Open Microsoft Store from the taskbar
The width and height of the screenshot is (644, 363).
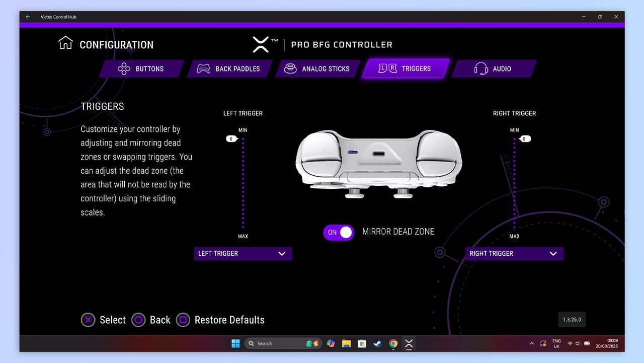[x=362, y=343]
